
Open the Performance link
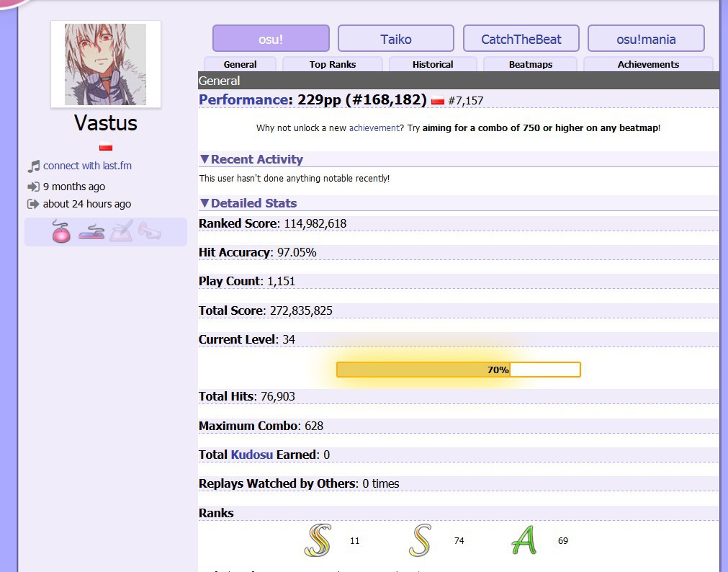click(243, 100)
